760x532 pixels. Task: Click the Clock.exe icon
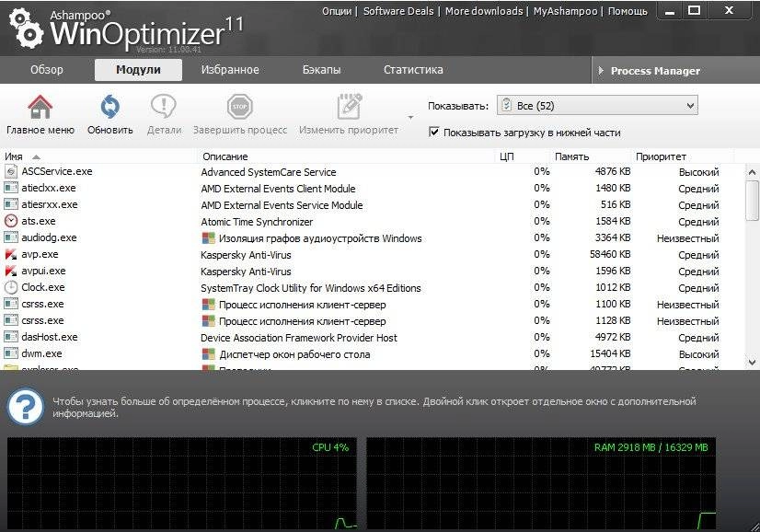(11, 287)
